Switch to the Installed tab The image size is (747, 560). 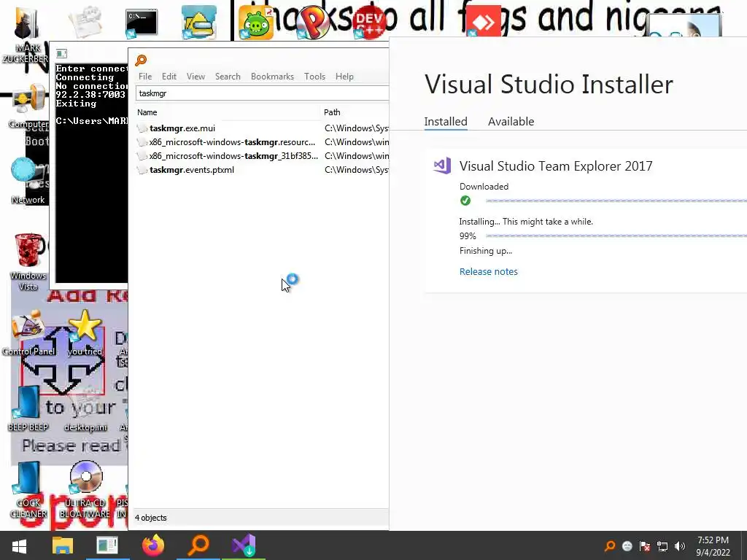pyautogui.click(x=446, y=122)
